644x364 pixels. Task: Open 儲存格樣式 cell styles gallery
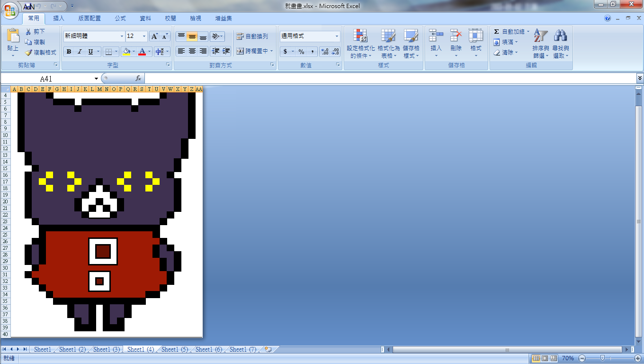point(411,44)
